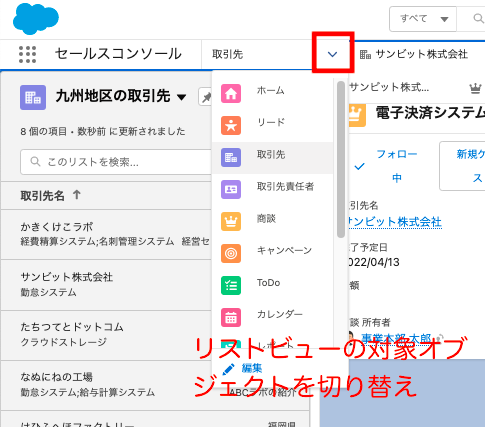Open the すべて search scope dropdown
The height and width of the screenshot is (427, 485).
point(423,19)
